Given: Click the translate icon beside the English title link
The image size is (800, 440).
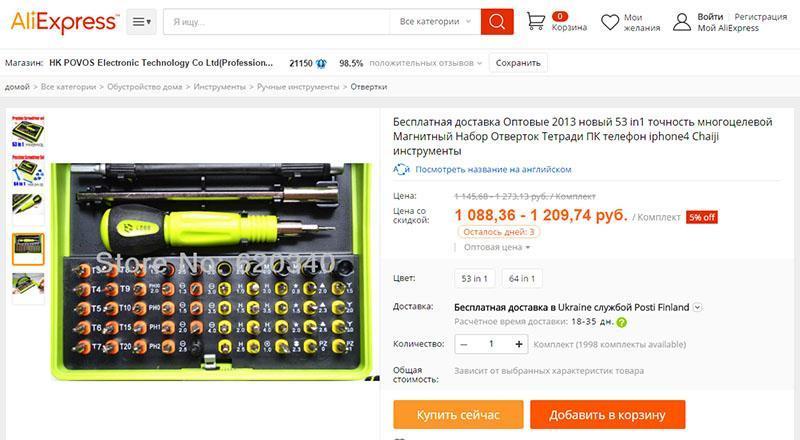Looking at the screenshot, I should tap(401, 169).
